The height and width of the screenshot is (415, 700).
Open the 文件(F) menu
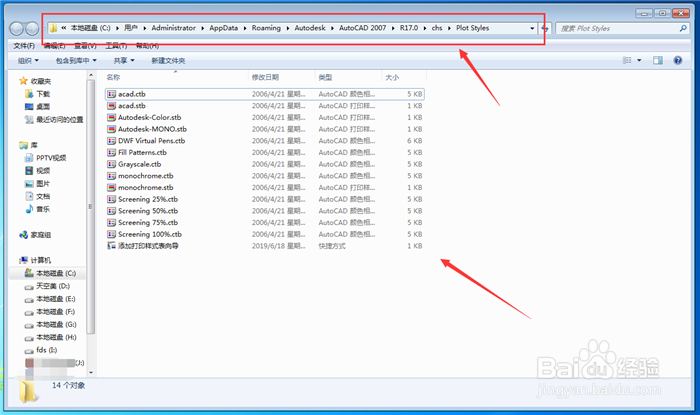[x=24, y=46]
